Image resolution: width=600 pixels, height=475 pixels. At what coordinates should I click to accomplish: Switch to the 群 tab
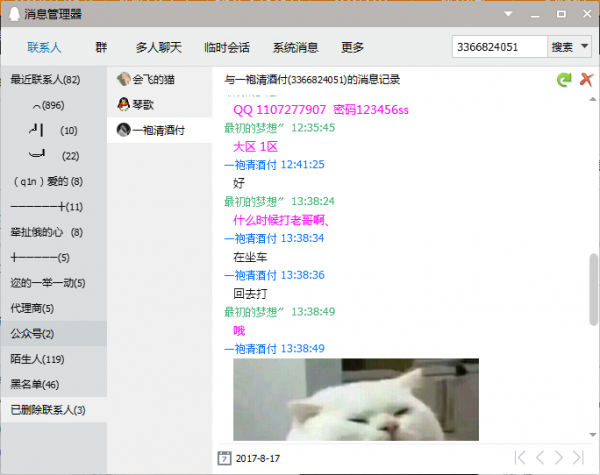tap(101, 47)
